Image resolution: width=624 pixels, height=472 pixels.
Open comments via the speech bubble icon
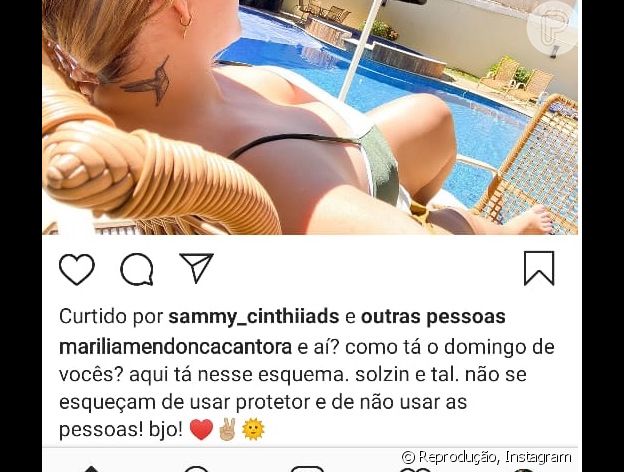137,269
